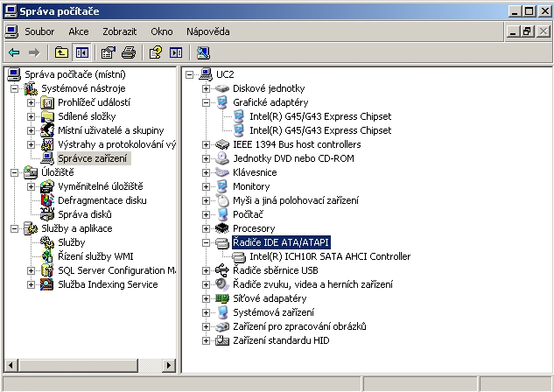
Task: Expand the Systémová zařízení category
Action: (206, 312)
